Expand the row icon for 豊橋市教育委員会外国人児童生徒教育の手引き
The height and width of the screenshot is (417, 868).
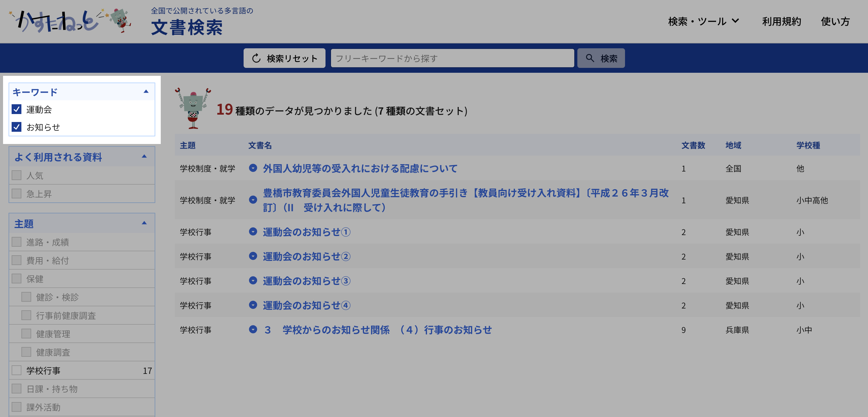[x=253, y=200]
